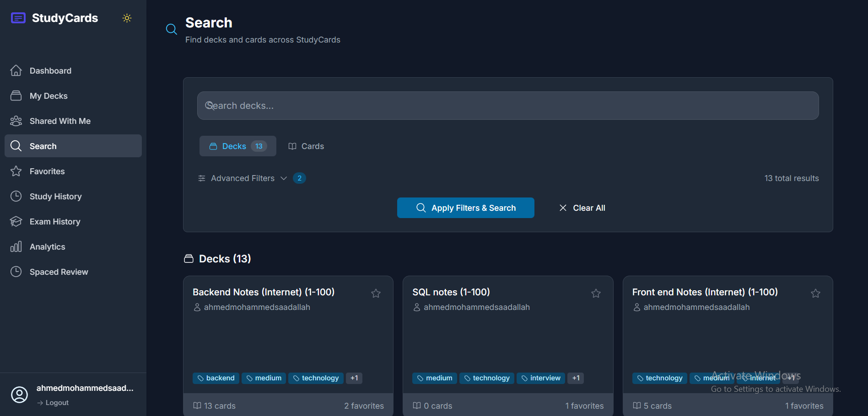Click the StudyCards logo icon
The width and height of the screenshot is (868, 416).
click(x=18, y=18)
